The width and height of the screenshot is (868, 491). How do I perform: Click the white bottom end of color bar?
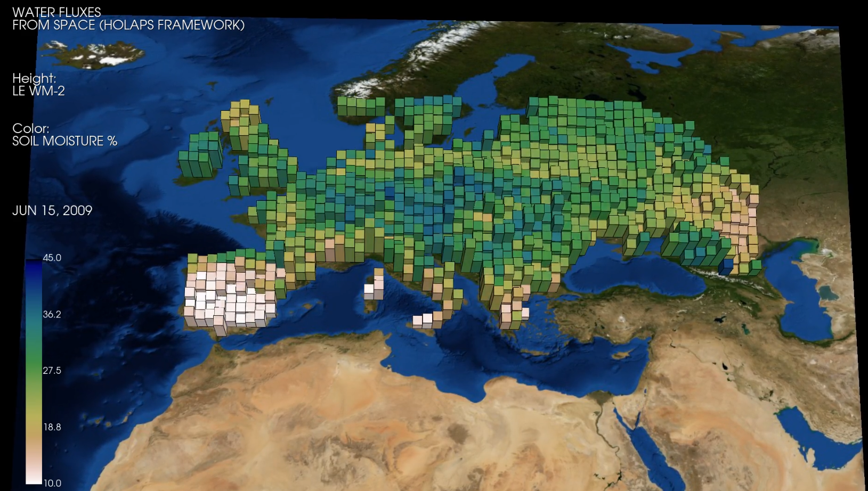tap(34, 477)
